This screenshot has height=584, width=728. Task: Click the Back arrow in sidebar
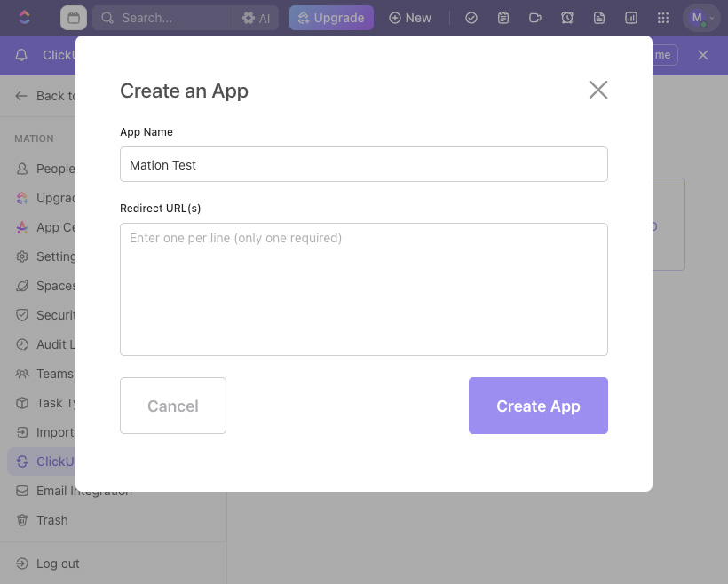click(x=21, y=96)
